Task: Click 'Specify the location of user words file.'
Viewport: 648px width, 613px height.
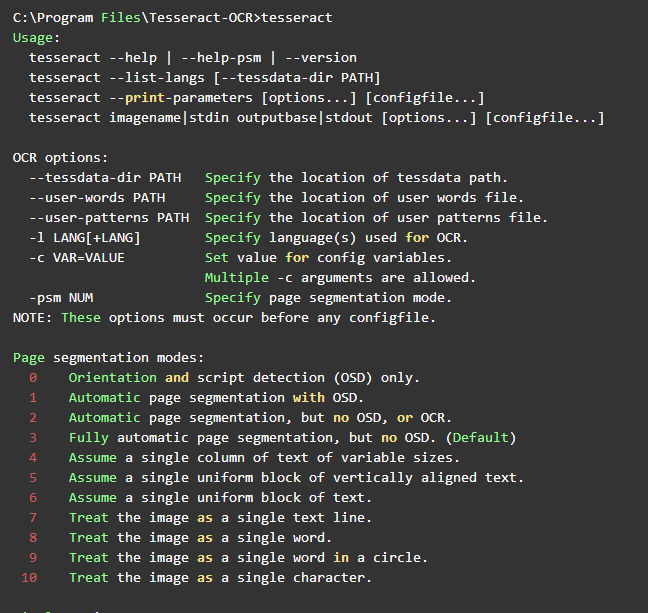Action: pos(364,198)
